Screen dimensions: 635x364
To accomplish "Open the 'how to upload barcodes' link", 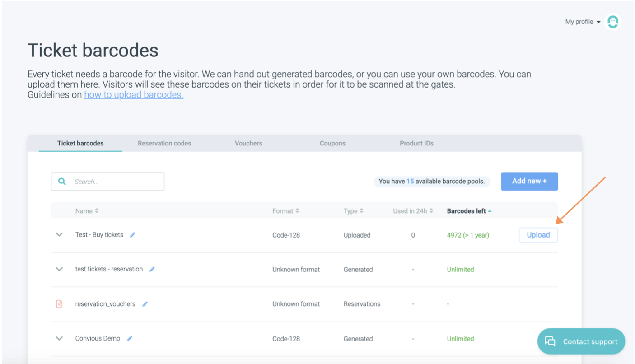I will [x=134, y=95].
